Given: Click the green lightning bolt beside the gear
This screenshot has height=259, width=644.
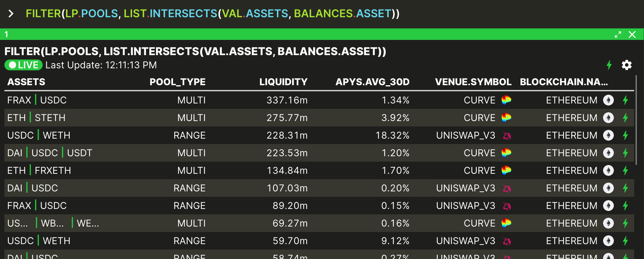Looking at the screenshot, I should tap(609, 65).
